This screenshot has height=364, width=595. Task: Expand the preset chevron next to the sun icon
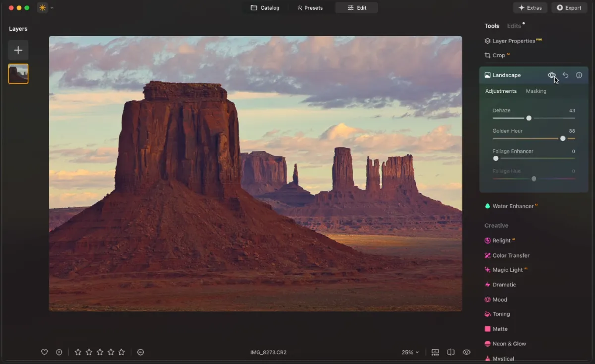[51, 8]
